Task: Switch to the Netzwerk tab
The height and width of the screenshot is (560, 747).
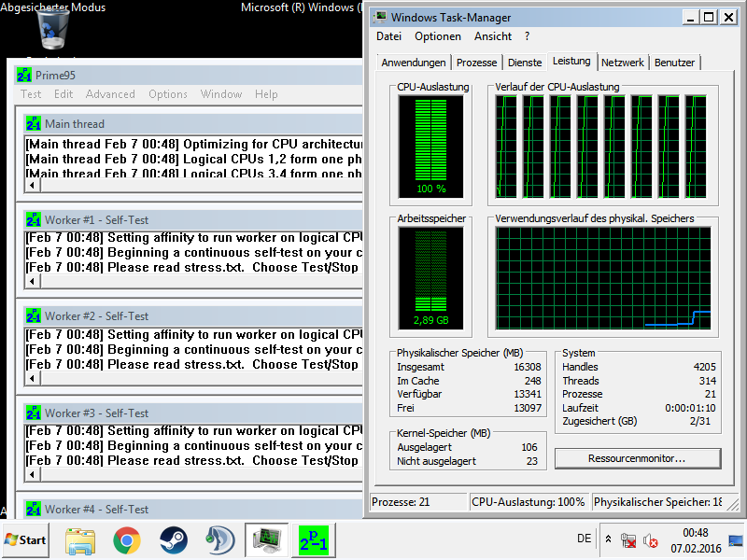Action: (622, 63)
